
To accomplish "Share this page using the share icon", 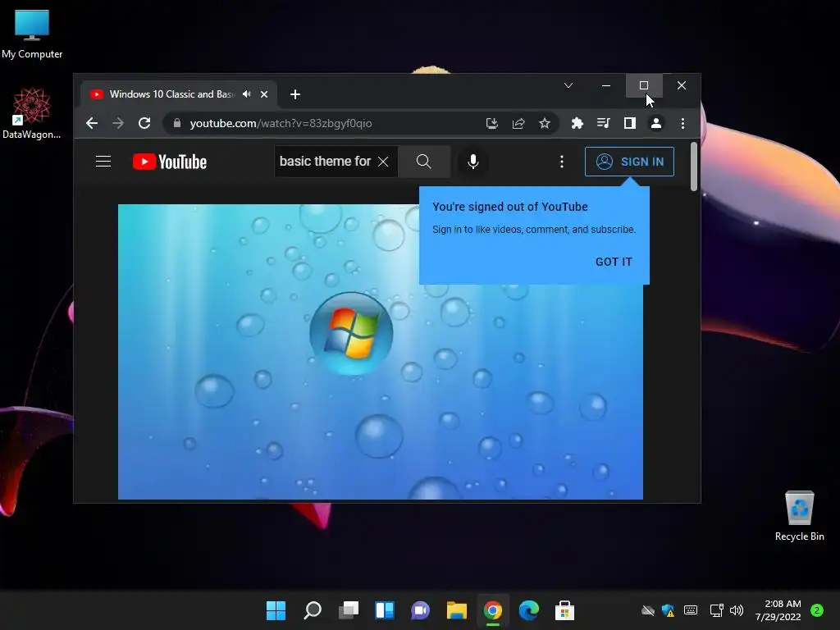I will pyautogui.click(x=518, y=123).
